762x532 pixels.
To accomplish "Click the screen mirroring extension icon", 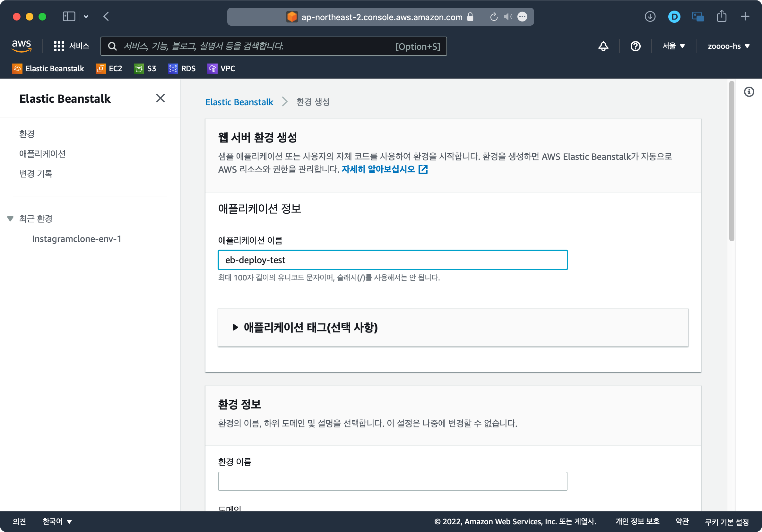I will [697, 17].
